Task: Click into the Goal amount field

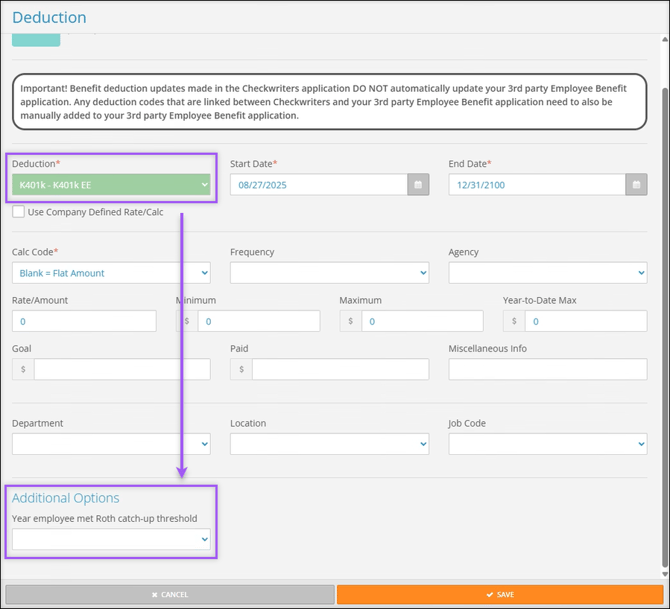Action: [122, 369]
